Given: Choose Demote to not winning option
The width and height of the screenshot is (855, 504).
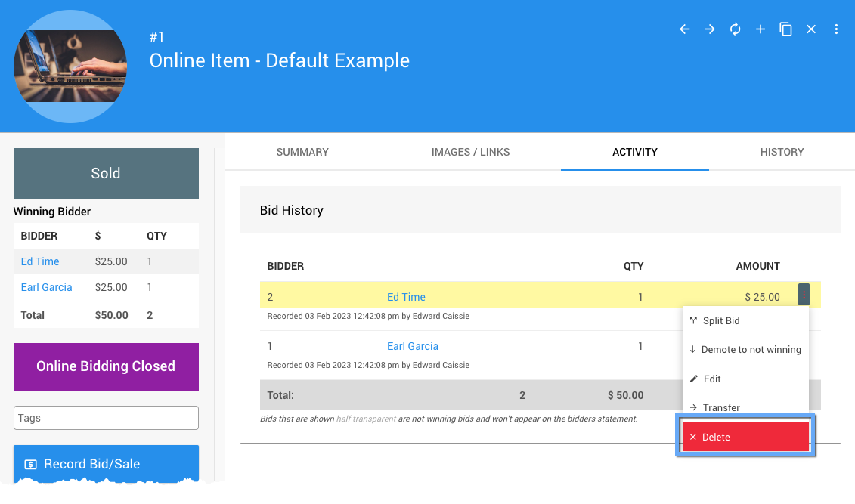Looking at the screenshot, I should click(x=745, y=350).
